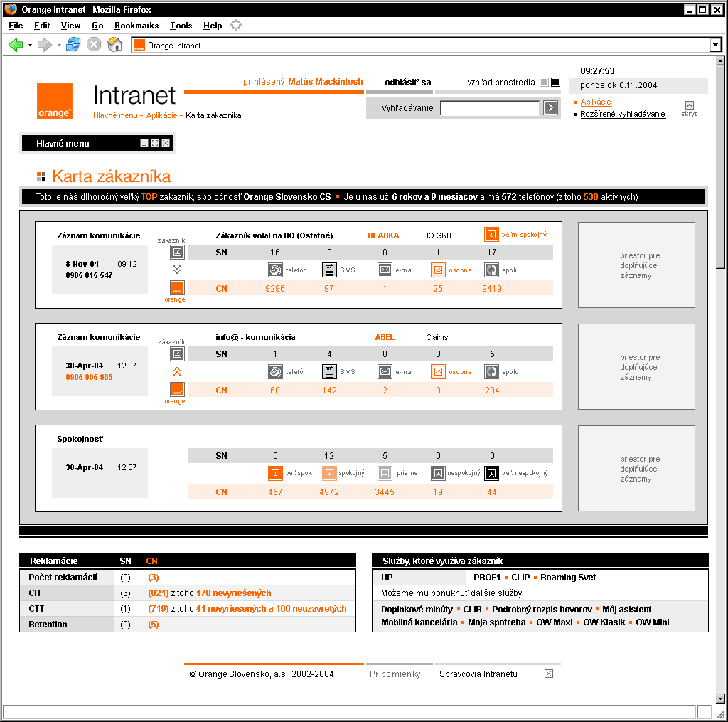Open the File menu
Screen dimensions: 728x722
tap(16, 26)
